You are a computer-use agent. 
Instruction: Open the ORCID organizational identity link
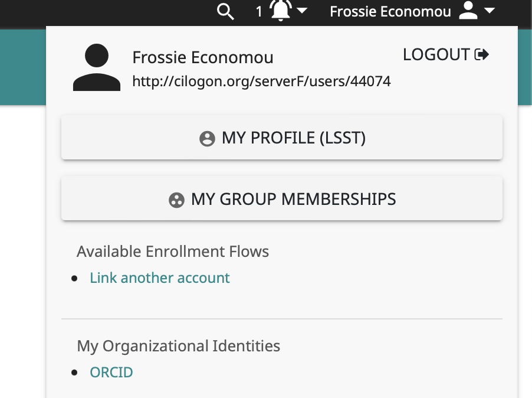[x=111, y=372]
